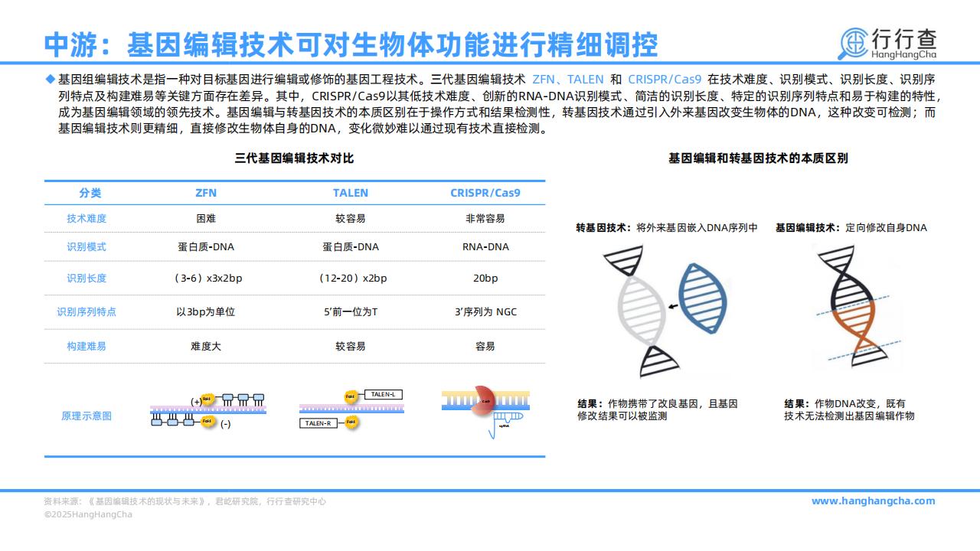Click the 3'序列为 NGC cell
Viewport: 980px width, 551px height.
point(485,311)
